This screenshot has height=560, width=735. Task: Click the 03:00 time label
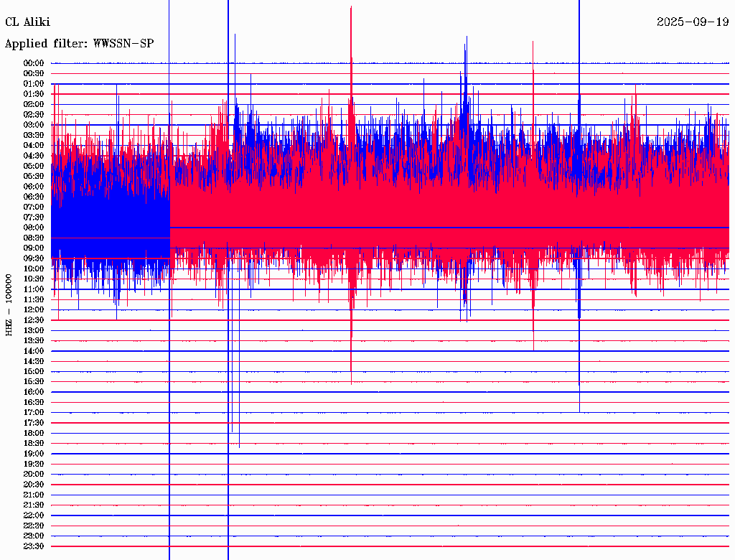pyautogui.click(x=34, y=125)
